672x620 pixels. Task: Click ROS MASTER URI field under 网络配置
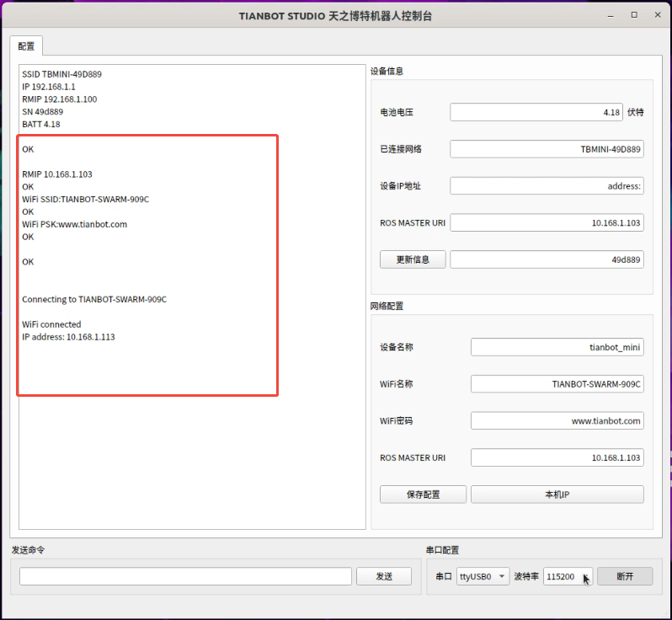coord(557,457)
